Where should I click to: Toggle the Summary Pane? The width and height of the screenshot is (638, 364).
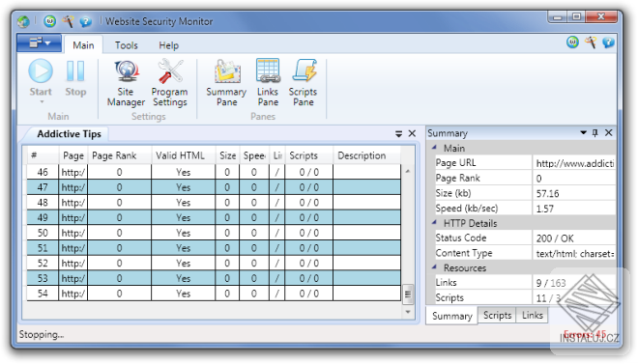click(226, 83)
